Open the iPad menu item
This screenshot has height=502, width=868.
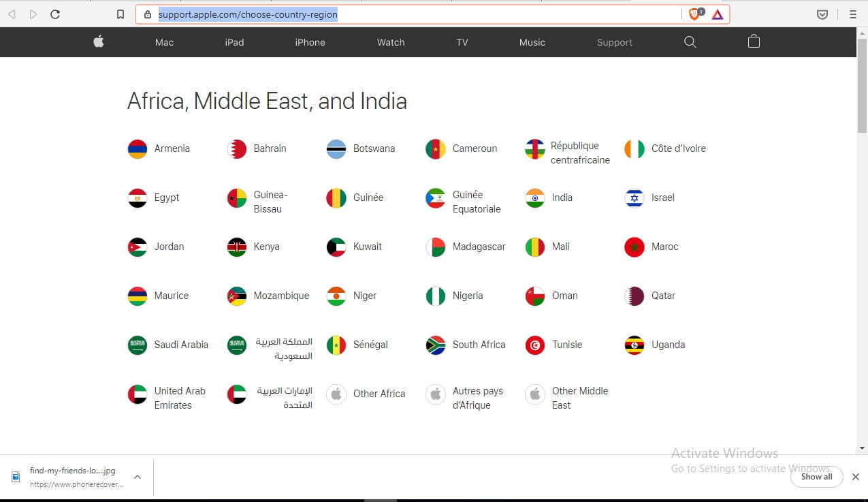pyautogui.click(x=234, y=42)
